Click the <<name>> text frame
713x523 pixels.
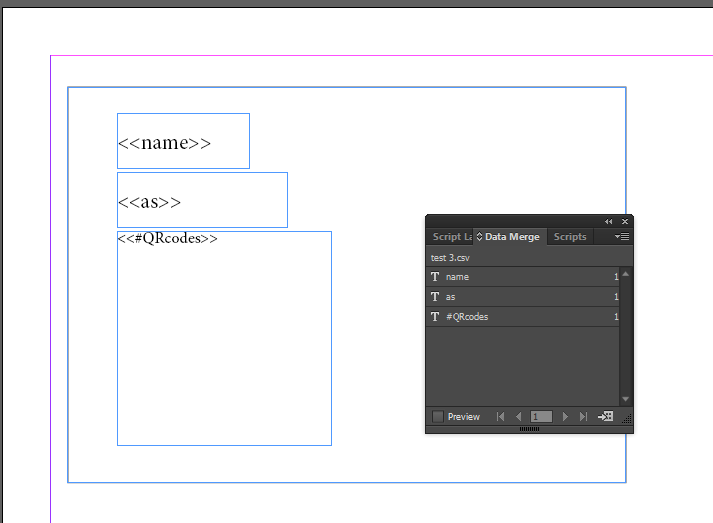pyautogui.click(x=183, y=141)
